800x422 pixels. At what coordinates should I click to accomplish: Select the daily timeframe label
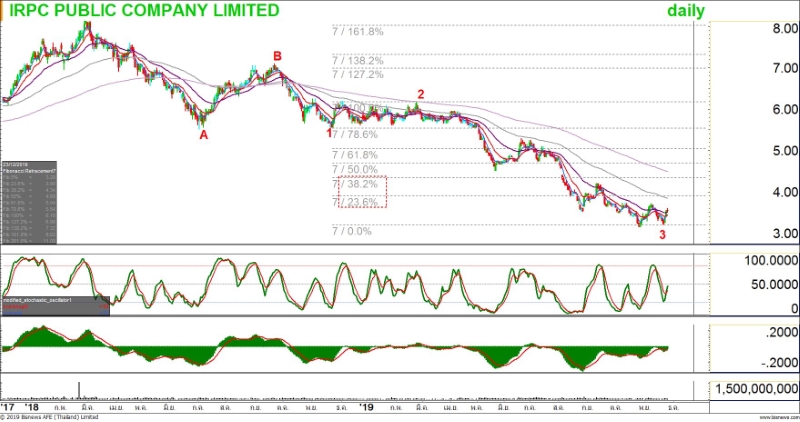[x=686, y=11]
